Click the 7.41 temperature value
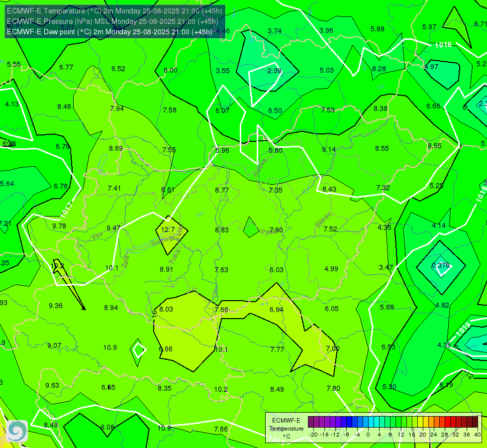The width and height of the screenshot is (487, 448). [114, 188]
